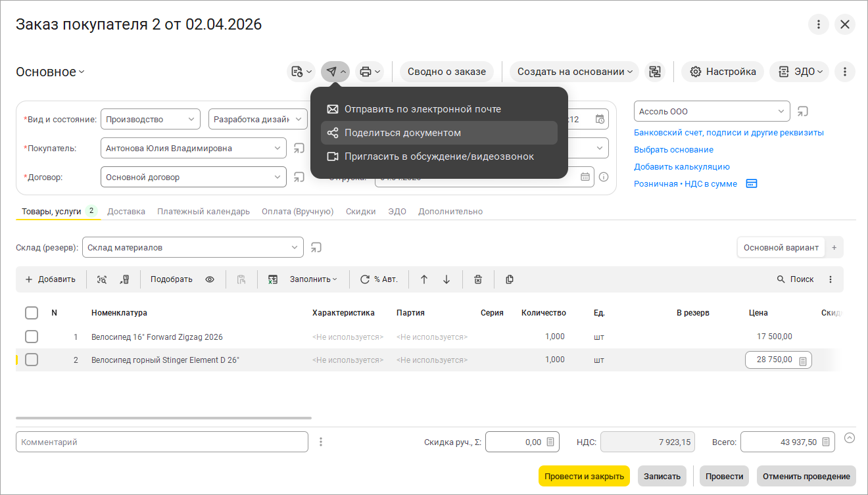The height and width of the screenshot is (495, 868).
Task: Expand the Основное section dropdown
Action: click(51, 72)
